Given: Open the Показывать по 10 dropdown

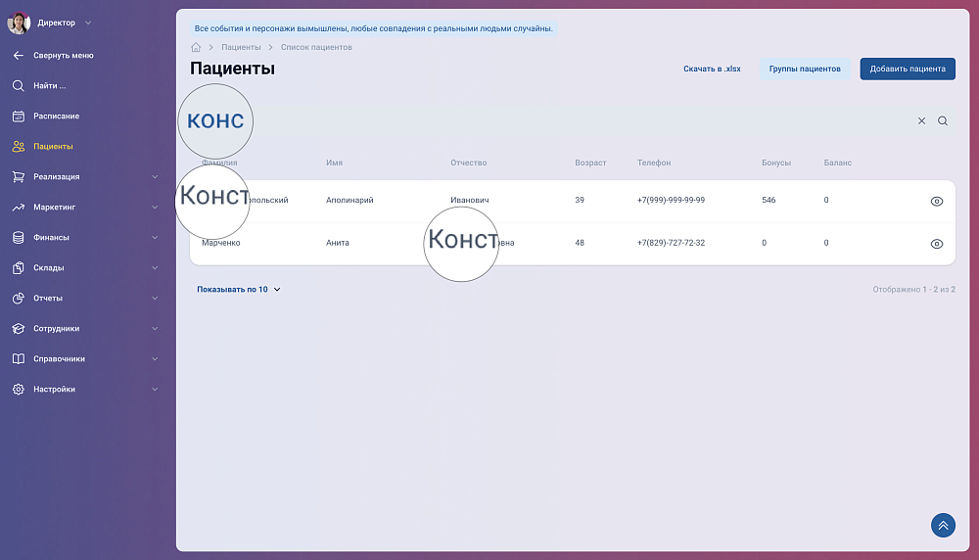Looking at the screenshot, I should pyautogui.click(x=239, y=290).
